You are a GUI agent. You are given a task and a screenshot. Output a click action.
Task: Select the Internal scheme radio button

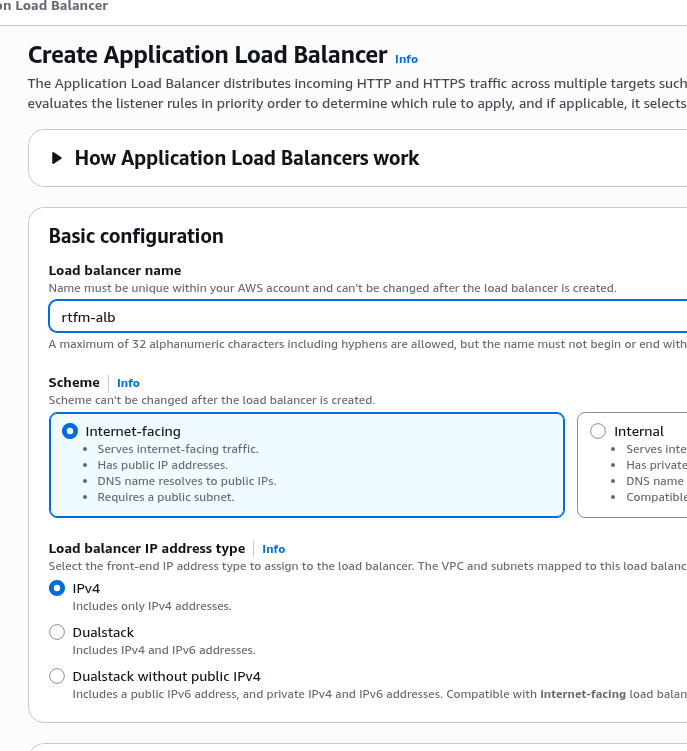[598, 431]
